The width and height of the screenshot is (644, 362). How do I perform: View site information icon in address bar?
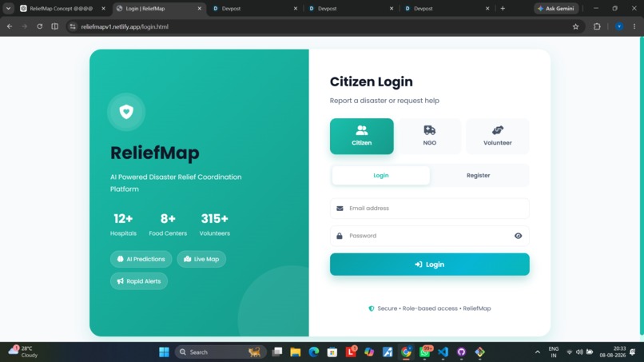(73, 26)
